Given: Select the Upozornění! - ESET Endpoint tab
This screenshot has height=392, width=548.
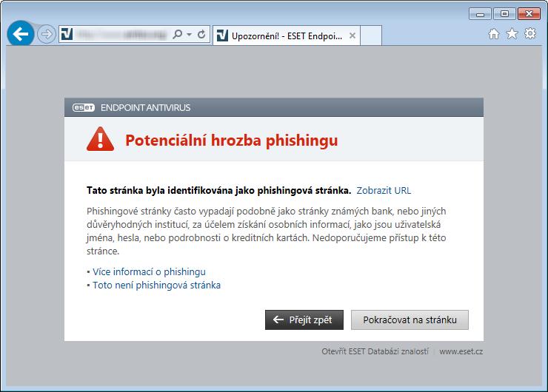Looking at the screenshot, I should [287, 36].
